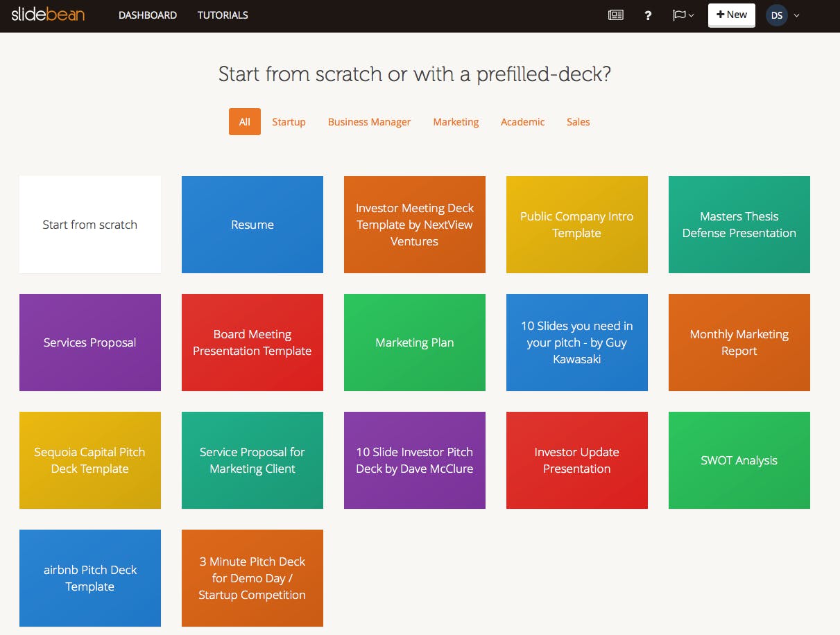Select the All category filter
This screenshot has width=840, height=635.
[245, 122]
